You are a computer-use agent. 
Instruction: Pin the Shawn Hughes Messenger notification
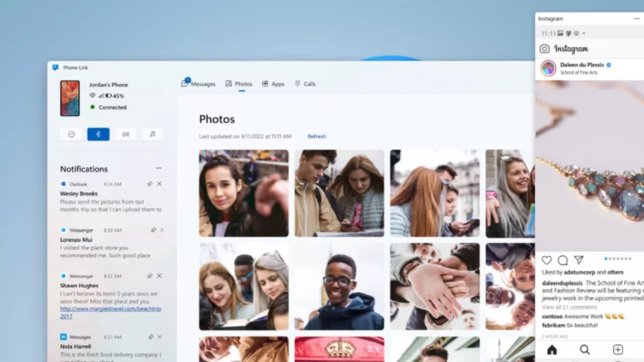(150, 276)
